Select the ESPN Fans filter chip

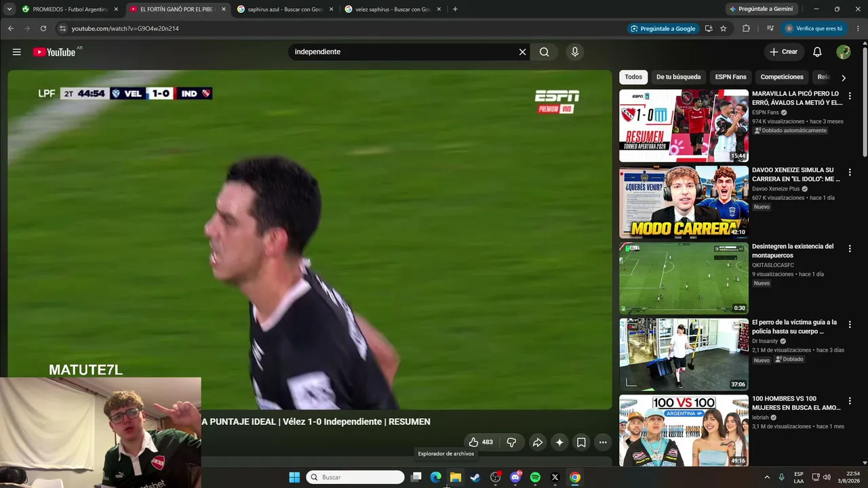pos(730,77)
